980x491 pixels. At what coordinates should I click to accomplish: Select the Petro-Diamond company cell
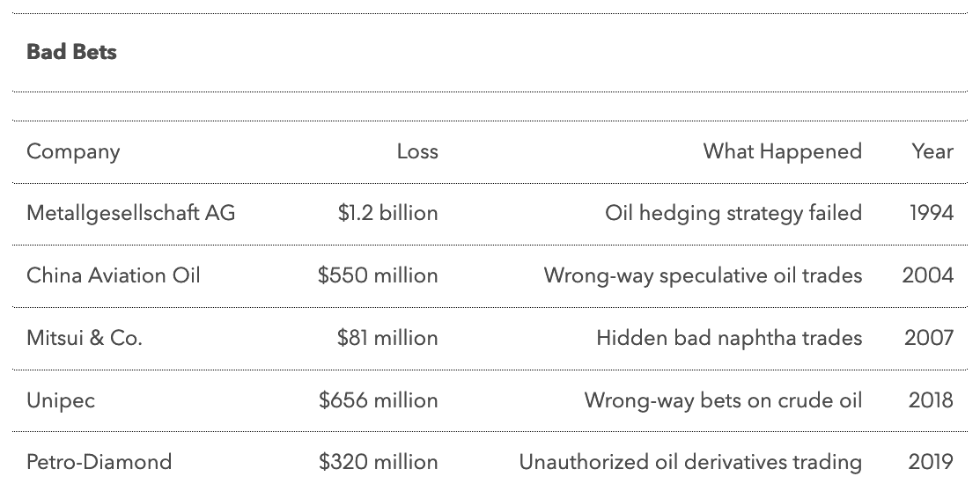[99, 462]
